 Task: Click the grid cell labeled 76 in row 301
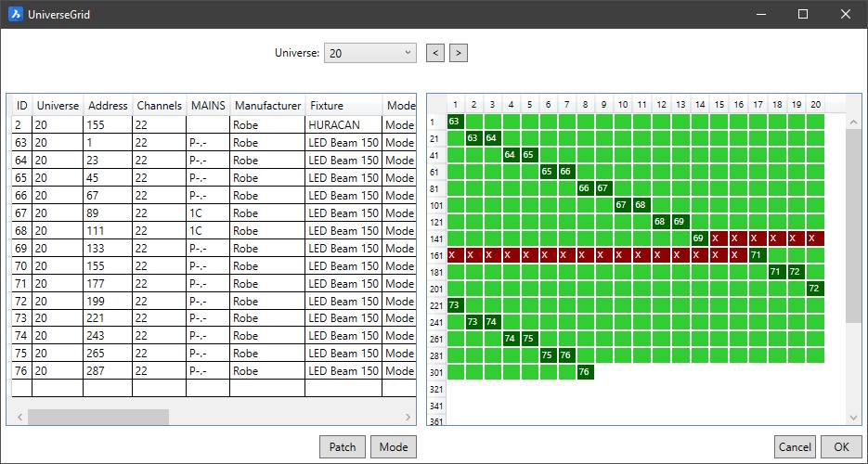click(584, 372)
